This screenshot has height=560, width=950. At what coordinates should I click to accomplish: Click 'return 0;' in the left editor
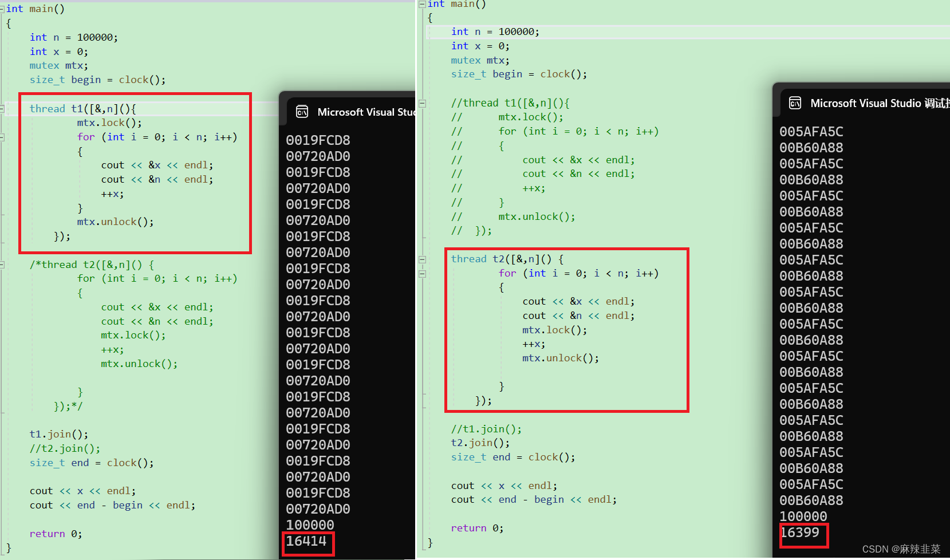click(56, 534)
